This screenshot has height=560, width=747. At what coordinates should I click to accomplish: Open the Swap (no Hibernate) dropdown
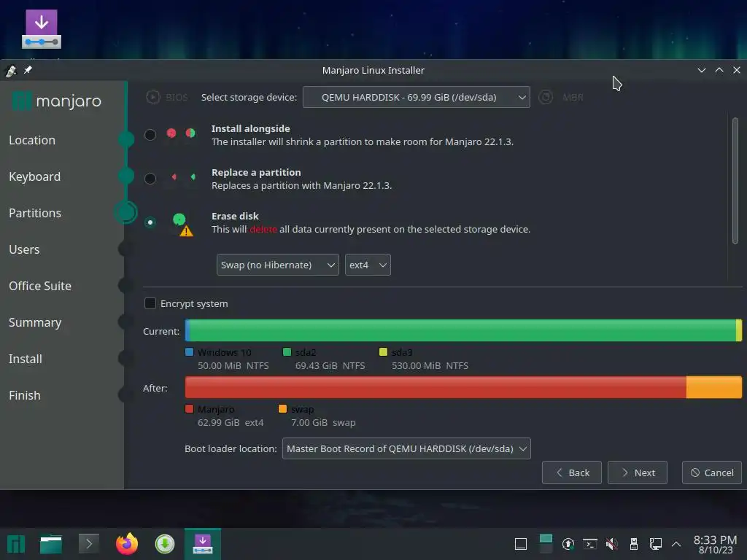coord(278,265)
